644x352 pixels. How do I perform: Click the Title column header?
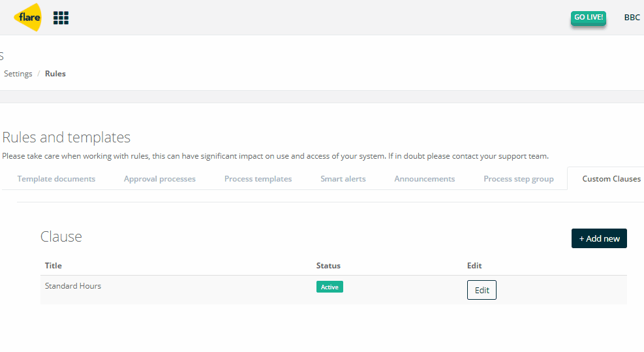click(x=54, y=266)
